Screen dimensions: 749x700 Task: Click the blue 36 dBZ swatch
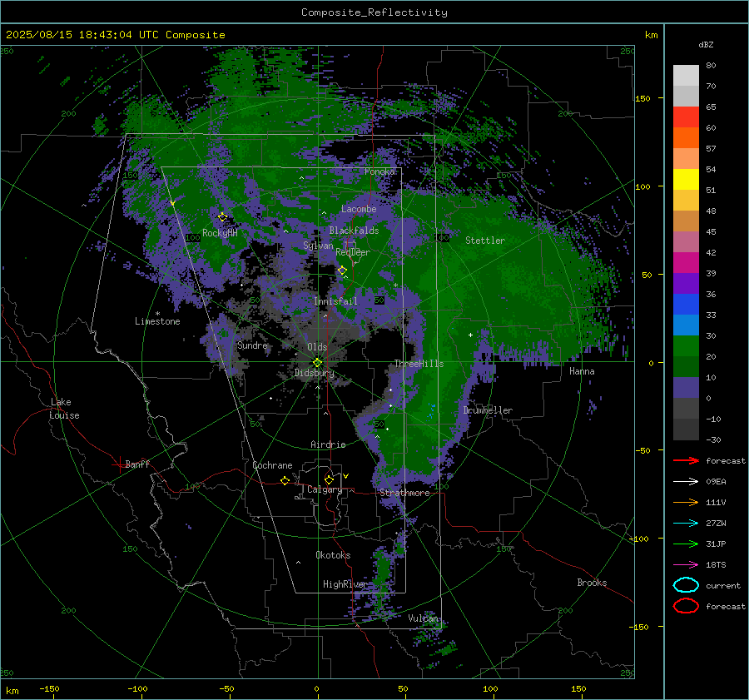click(686, 304)
